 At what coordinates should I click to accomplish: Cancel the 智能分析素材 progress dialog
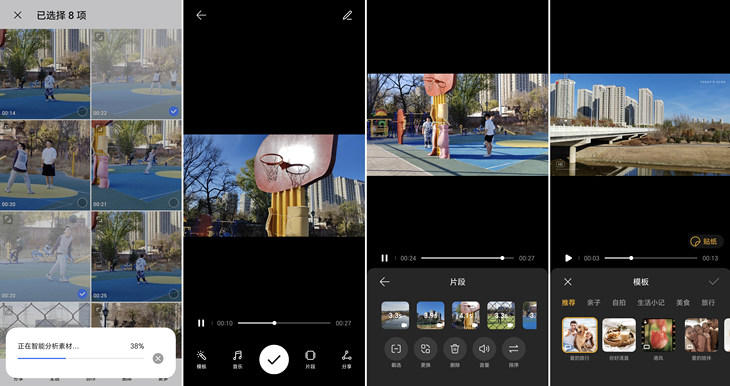(x=158, y=358)
